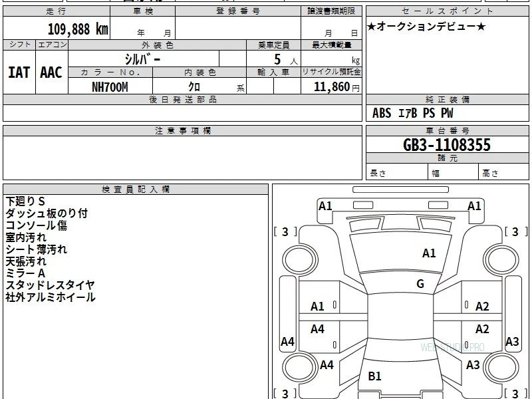Select the 輸入車 header
The height and width of the screenshot is (399, 532).
point(273,72)
